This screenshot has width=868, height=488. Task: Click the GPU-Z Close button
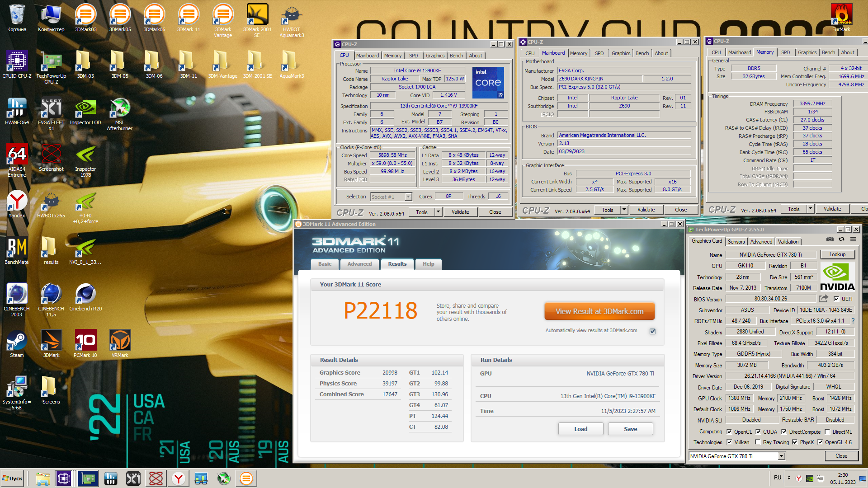click(x=841, y=456)
